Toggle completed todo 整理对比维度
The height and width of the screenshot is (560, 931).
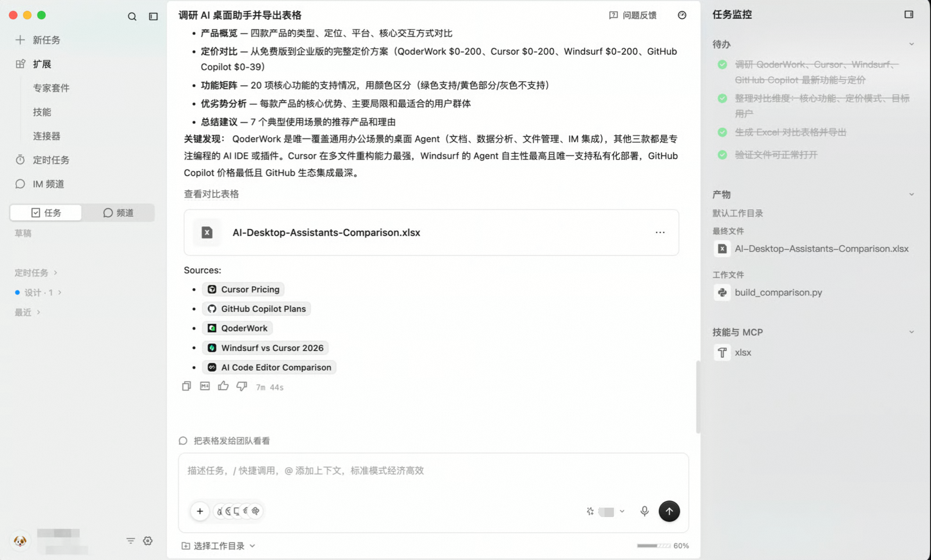[722, 98]
